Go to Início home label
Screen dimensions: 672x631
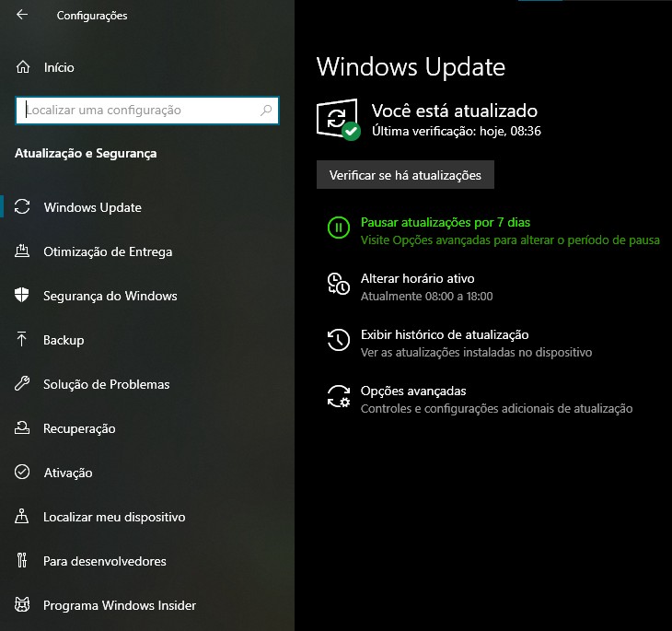click(59, 67)
